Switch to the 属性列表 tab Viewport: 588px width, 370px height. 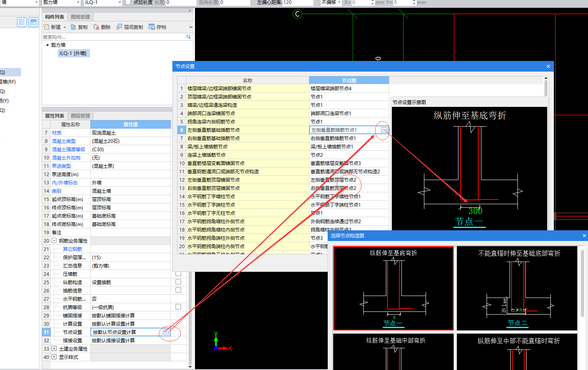[55, 116]
